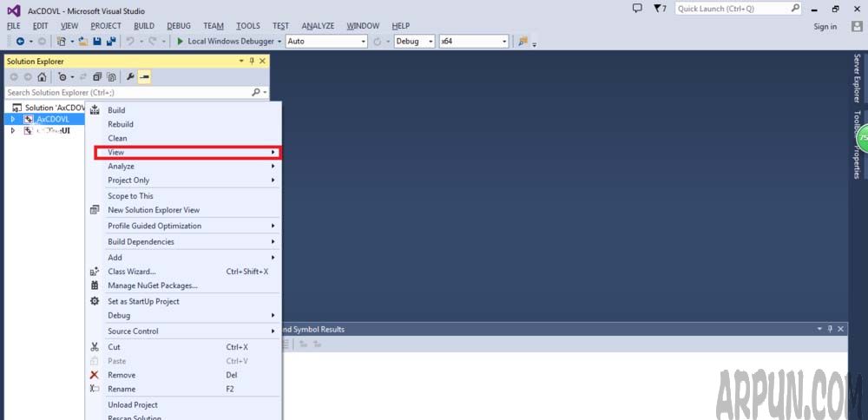
Task: Open the VIEW menu in the menu bar
Action: [x=69, y=26]
